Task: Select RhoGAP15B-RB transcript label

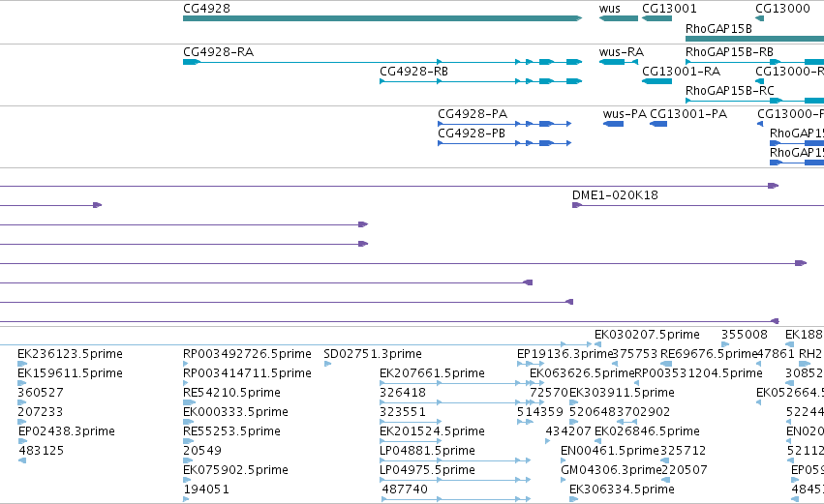Action: (729, 52)
